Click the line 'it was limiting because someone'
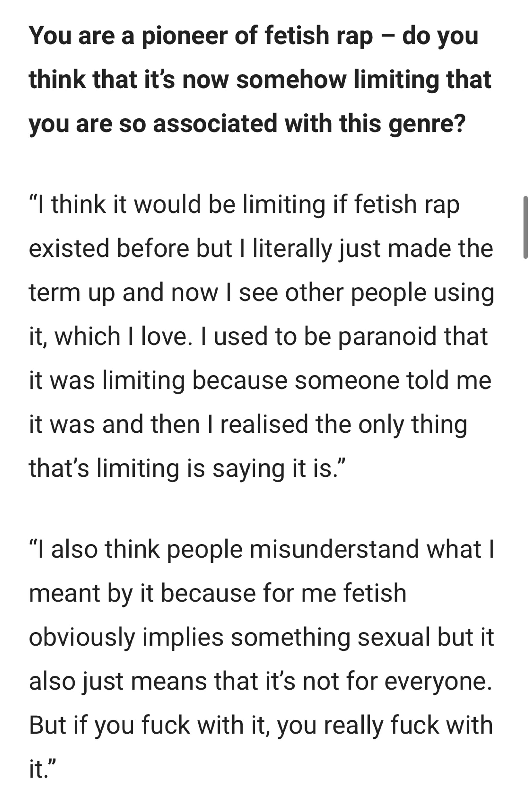Image resolution: width=532 pixels, height=798 pixels. (x=260, y=380)
